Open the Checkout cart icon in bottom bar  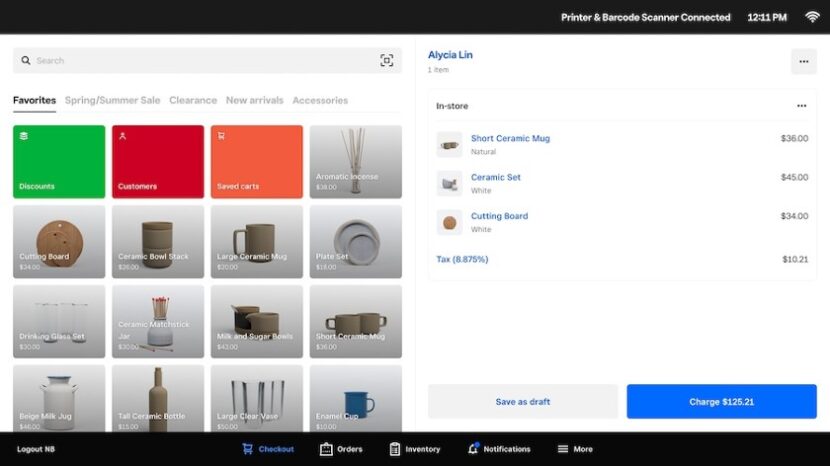(247, 449)
